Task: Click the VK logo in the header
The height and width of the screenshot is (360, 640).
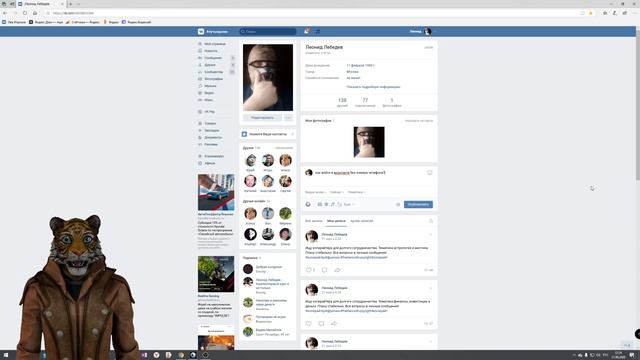Action: (x=201, y=31)
